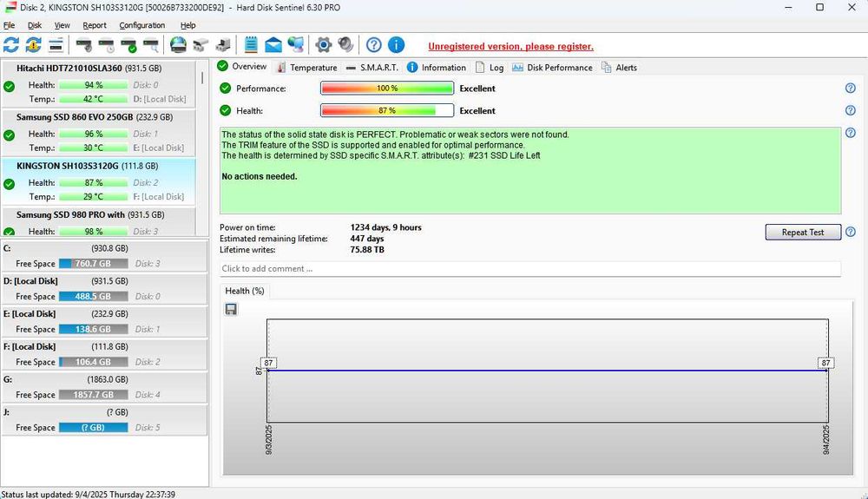868x499 pixels.
Task: Switch to the Disk Performance tab
Action: (x=552, y=67)
